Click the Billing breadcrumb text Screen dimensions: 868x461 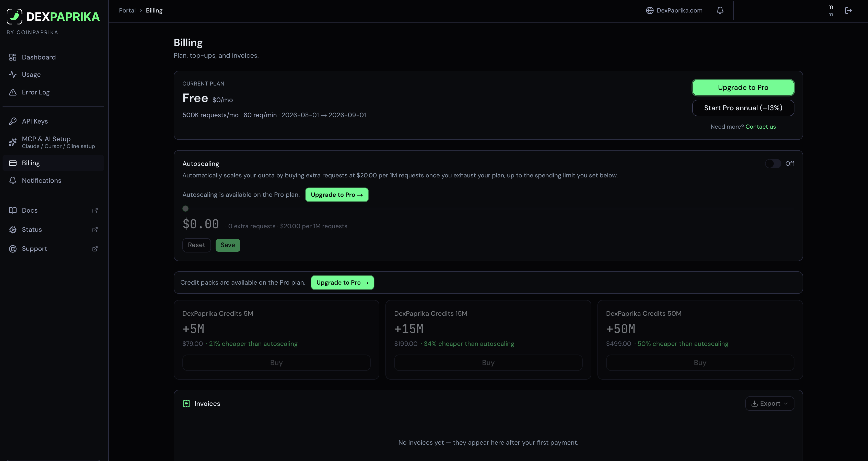point(154,10)
